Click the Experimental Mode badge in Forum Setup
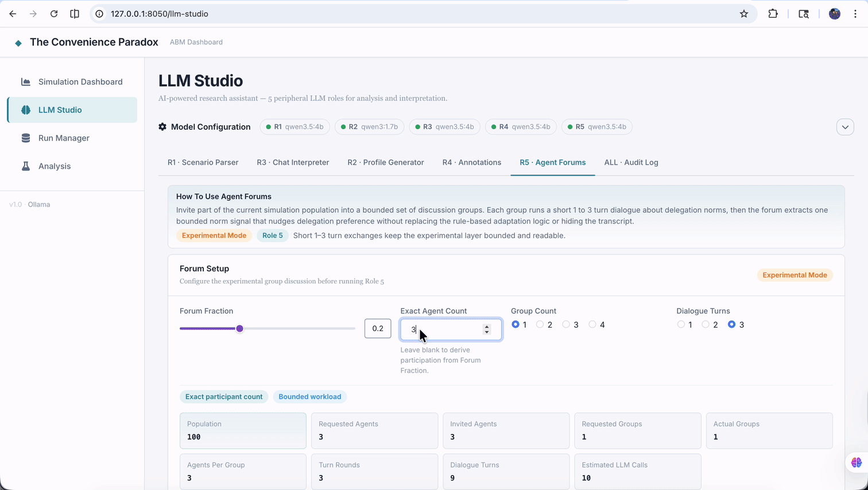Viewport: 868px width, 490px height. (x=795, y=275)
